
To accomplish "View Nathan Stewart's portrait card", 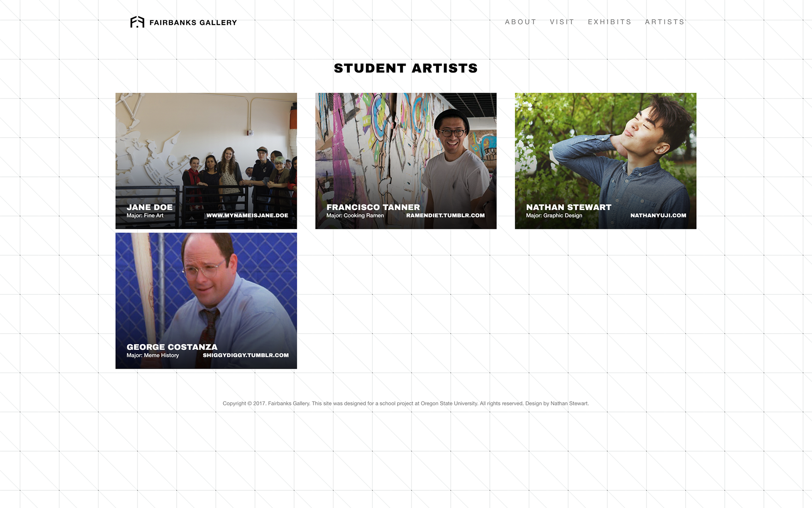I will point(605,161).
